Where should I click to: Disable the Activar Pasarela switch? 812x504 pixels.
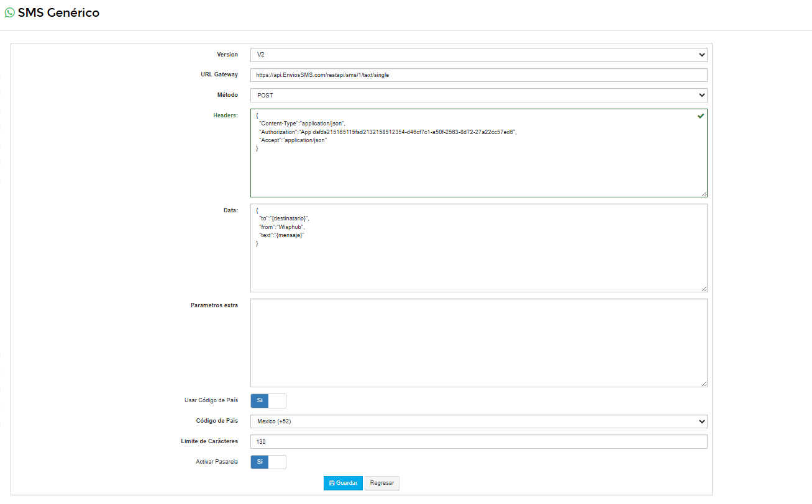tap(268, 462)
